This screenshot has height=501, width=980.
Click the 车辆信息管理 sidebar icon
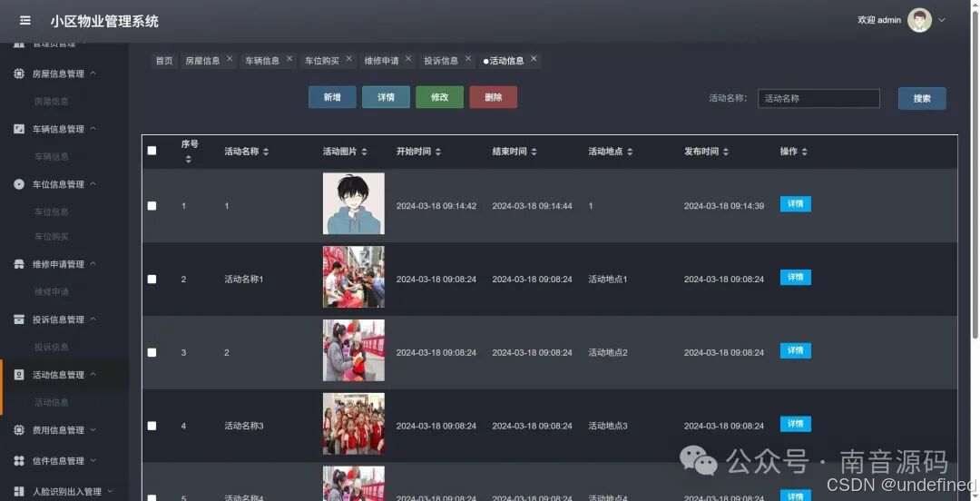(19, 129)
